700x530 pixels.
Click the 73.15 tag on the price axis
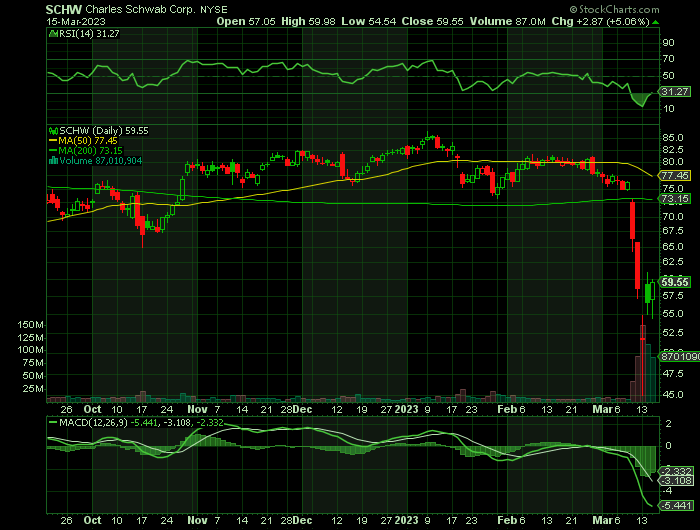(x=675, y=199)
